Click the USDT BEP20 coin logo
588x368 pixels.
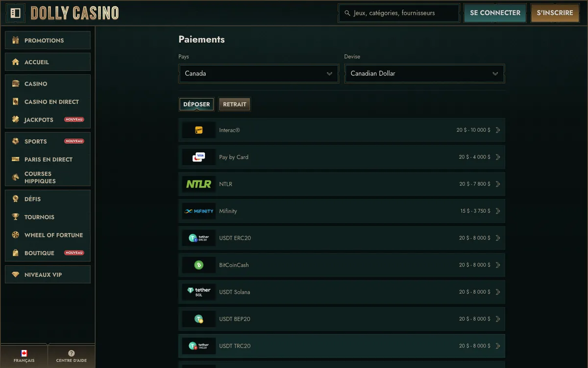click(199, 319)
